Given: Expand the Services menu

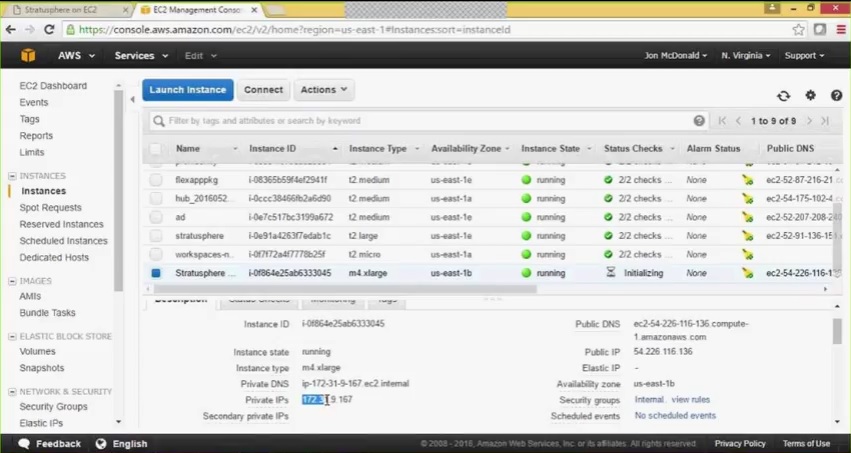Looking at the screenshot, I should pyautogui.click(x=141, y=55).
